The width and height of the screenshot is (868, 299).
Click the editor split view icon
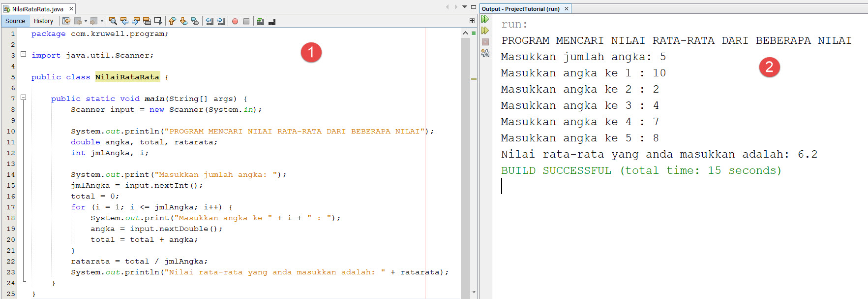472,21
